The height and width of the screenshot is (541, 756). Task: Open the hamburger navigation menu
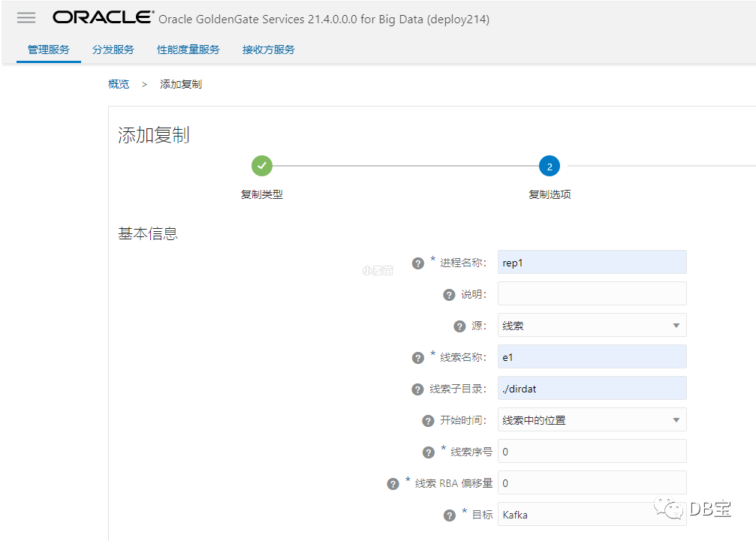(26, 18)
